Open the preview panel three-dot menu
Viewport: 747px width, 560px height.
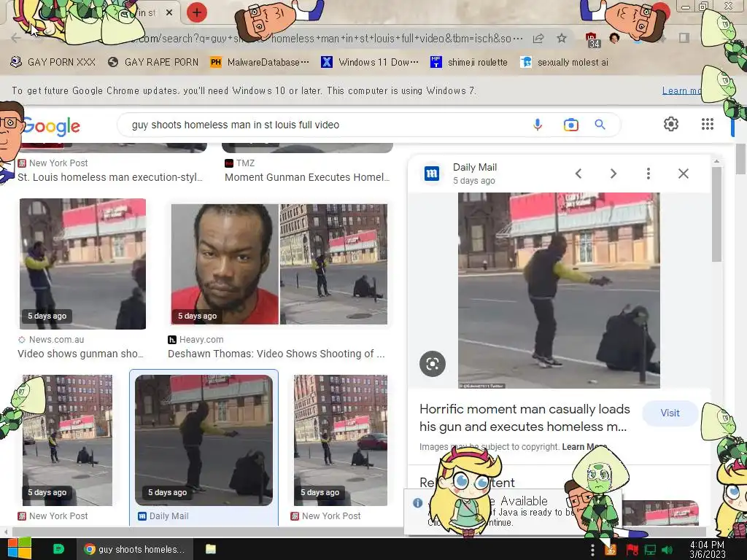point(648,174)
